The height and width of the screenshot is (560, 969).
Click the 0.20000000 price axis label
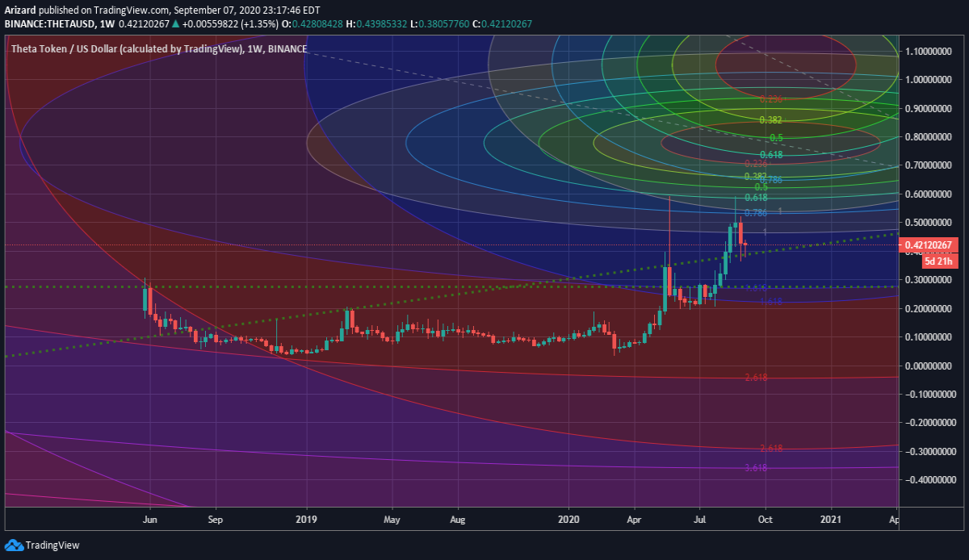930,309
